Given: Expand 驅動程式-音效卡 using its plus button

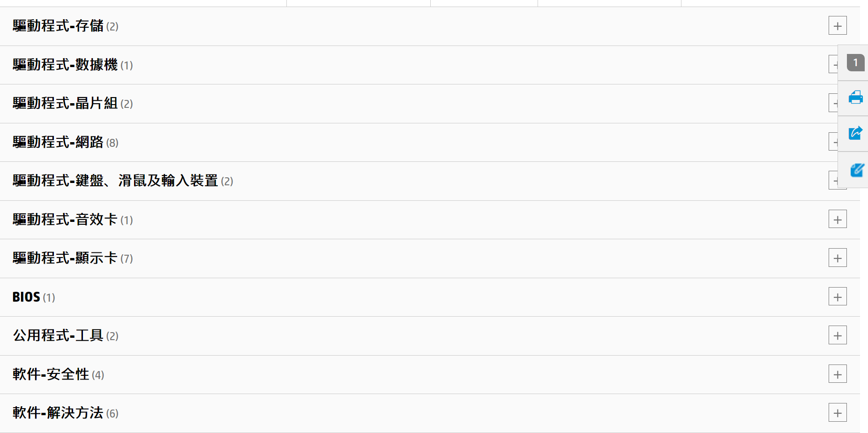Looking at the screenshot, I should click(838, 220).
